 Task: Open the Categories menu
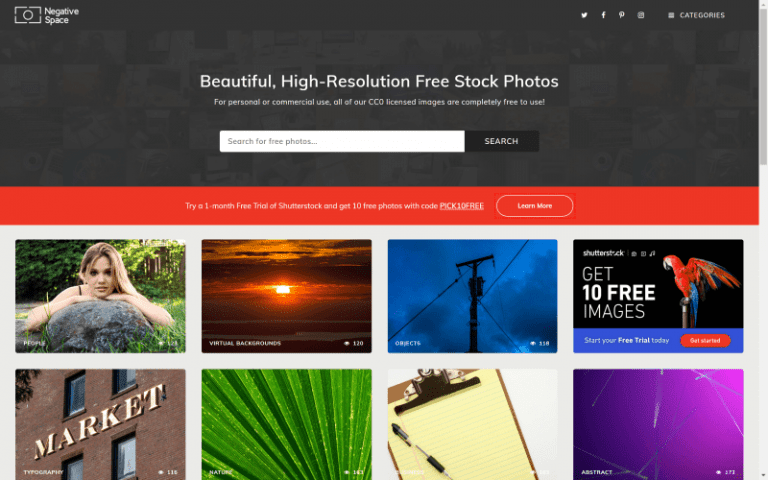pyautogui.click(x=696, y=15)
